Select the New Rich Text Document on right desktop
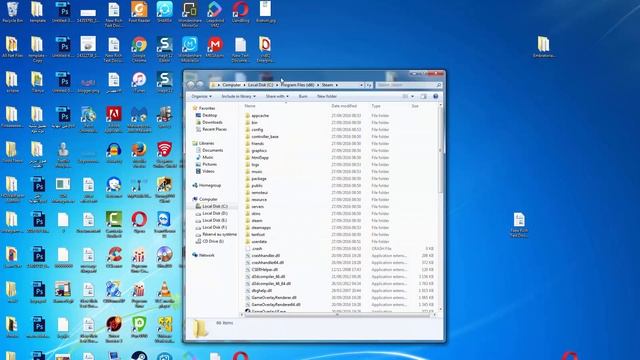 tap(519, 224)
